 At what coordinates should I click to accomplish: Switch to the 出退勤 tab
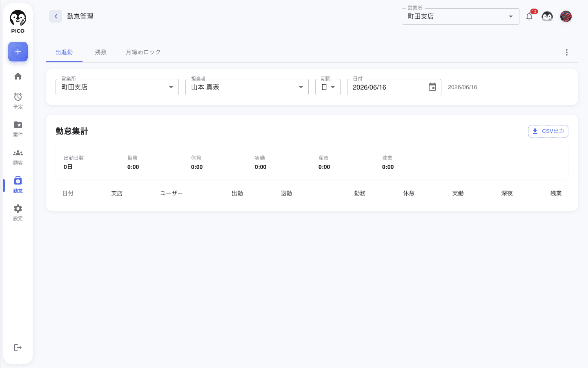[64, 52]
